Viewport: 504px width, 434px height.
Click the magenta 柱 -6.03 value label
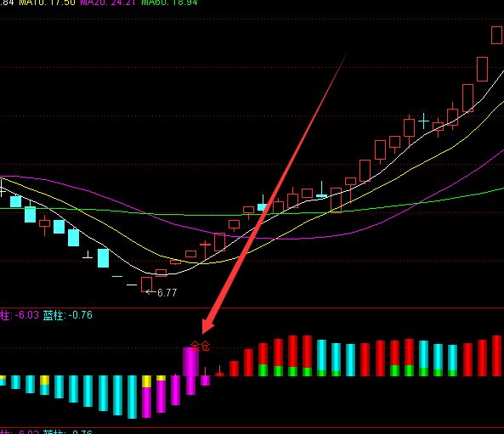[x=20, y=315]
